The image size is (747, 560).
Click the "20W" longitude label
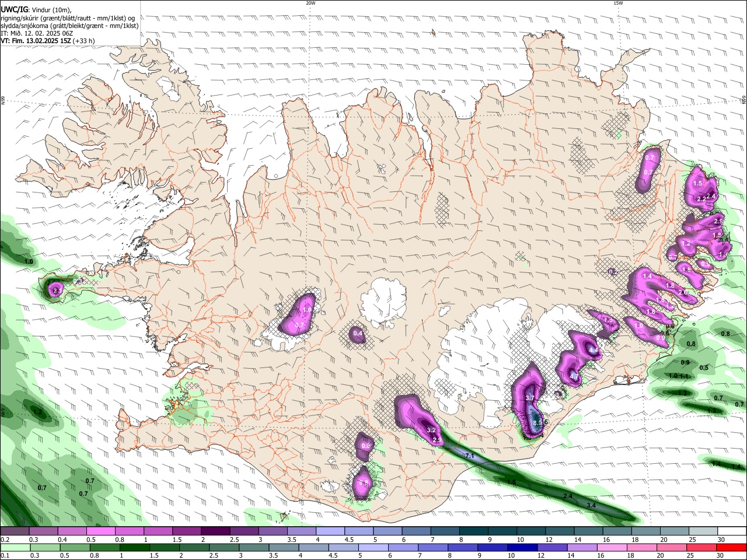pyautogui.click(x=310, y=3)
